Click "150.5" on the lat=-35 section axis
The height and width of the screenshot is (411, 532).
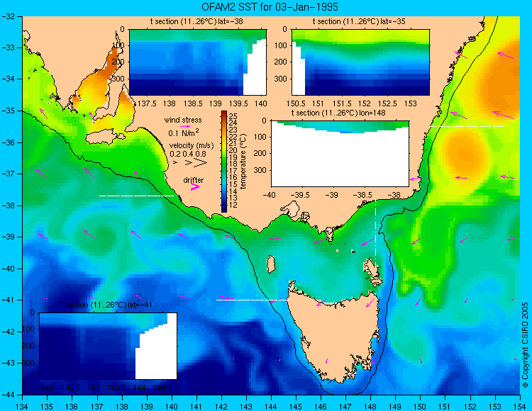pyautogui.click(x=296, y=103)
